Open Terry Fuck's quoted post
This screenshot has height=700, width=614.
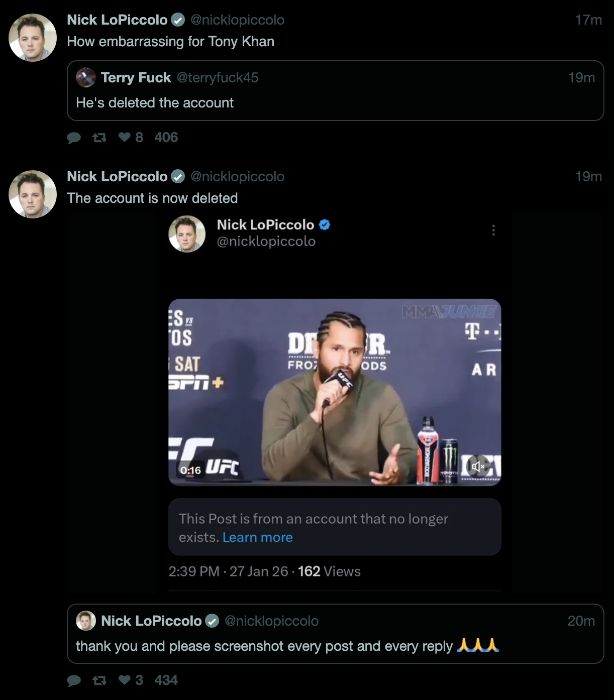click(x=335, y=103)
